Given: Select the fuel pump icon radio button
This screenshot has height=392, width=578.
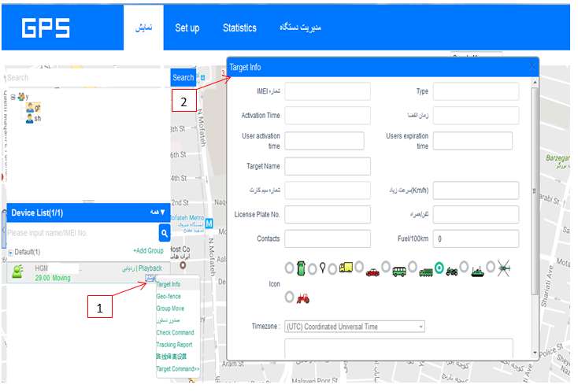Looking at the screenshot, I should (x=289, y=268).
